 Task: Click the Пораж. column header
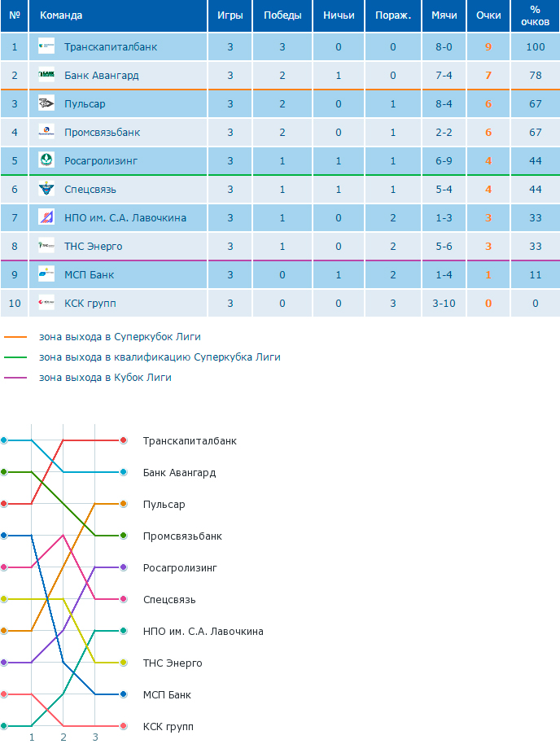click(393, 15)
